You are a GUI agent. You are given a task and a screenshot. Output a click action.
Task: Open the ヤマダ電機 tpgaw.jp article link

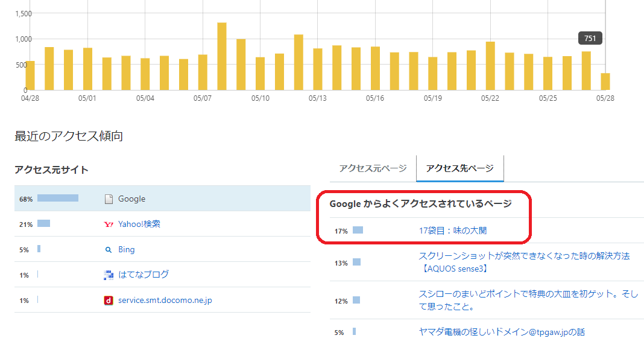[x=502, y=332]
